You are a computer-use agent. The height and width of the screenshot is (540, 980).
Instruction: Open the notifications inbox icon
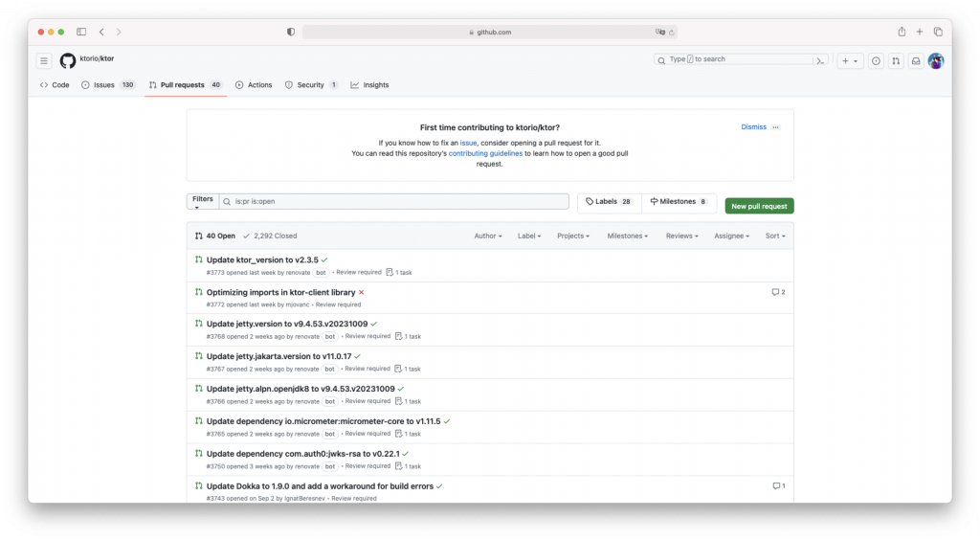(916, 60)
